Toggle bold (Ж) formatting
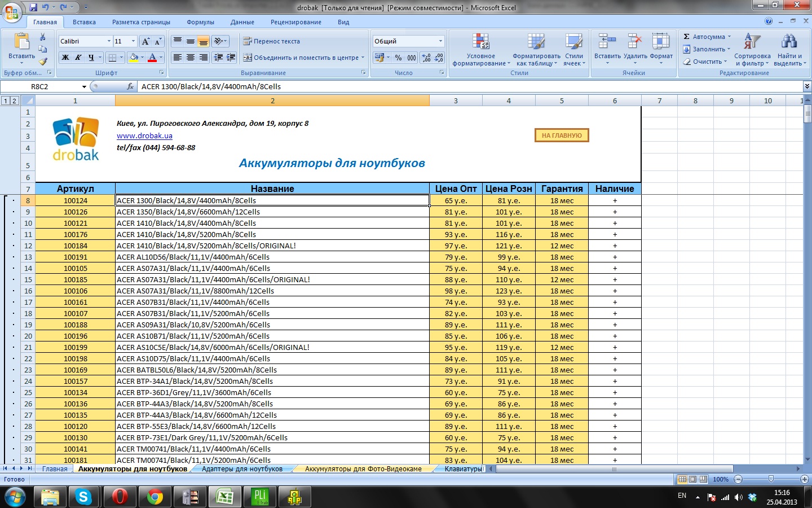The width and height of the screenshot is (812, 508). (65, 58)
